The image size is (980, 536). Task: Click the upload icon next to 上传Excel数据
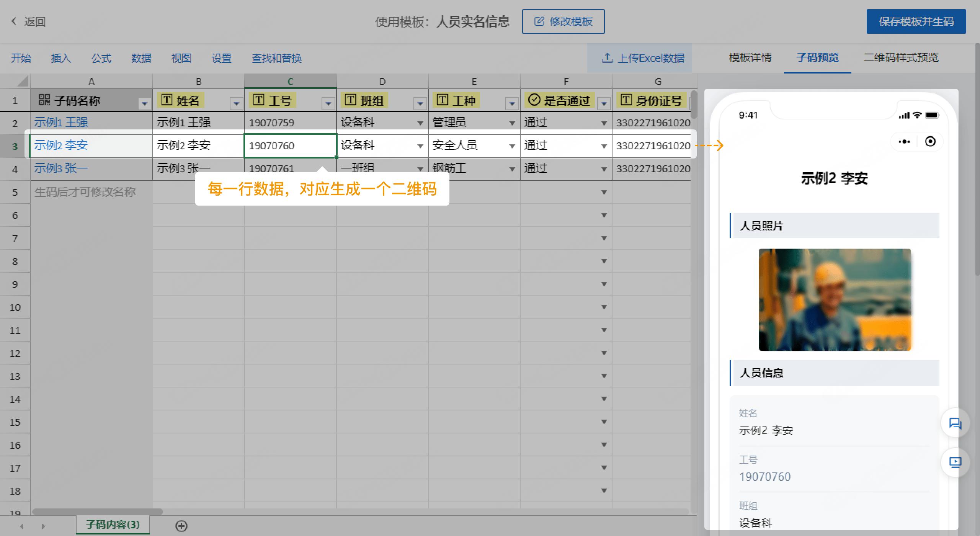coord(608,58)
